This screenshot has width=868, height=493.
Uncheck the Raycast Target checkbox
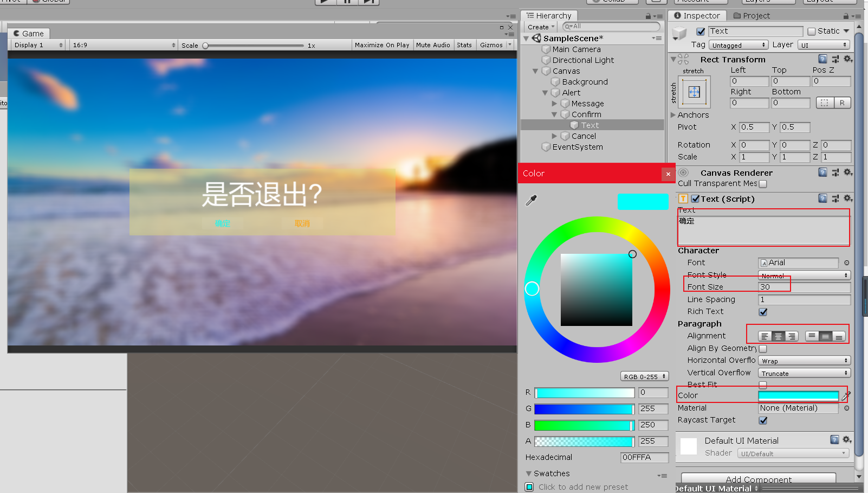coord(763,420)
